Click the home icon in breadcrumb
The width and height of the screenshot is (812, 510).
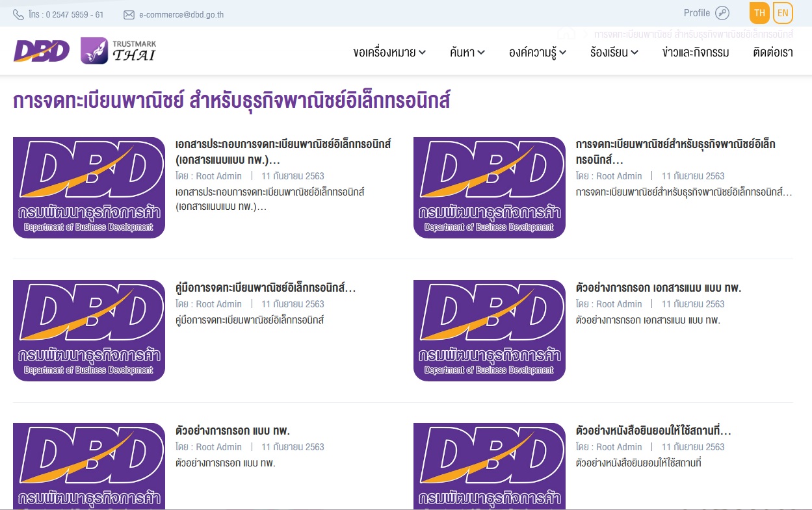(566, 33)
